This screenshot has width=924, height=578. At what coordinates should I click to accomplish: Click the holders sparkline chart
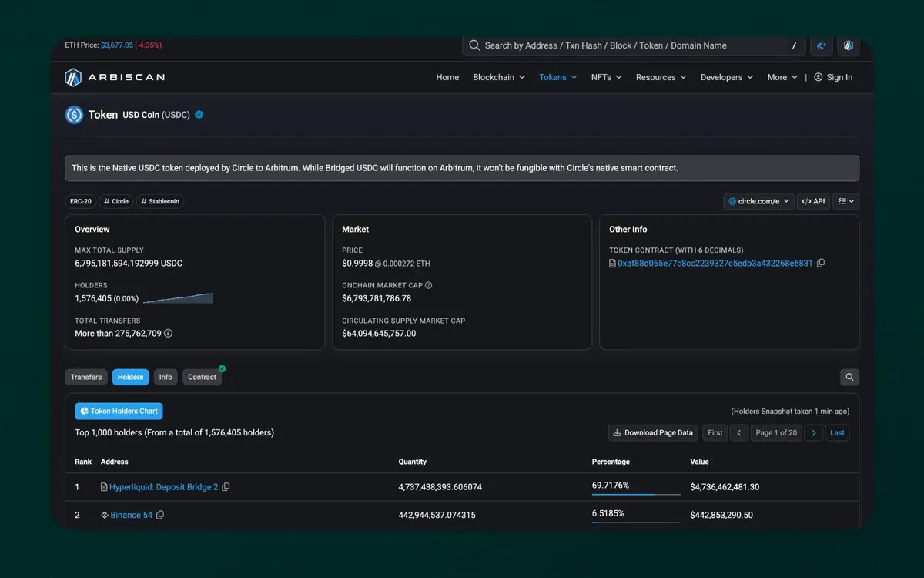point(178,298)
